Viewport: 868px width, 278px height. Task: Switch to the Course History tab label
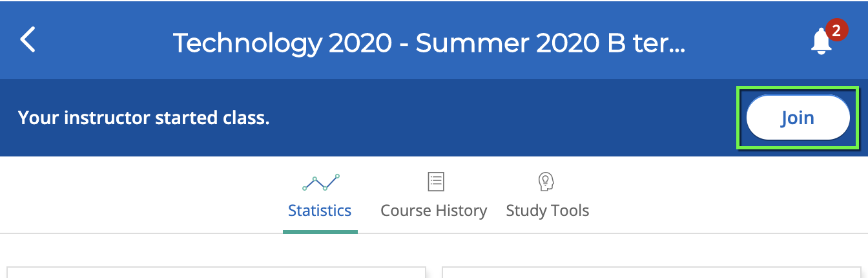coord(434,211)
